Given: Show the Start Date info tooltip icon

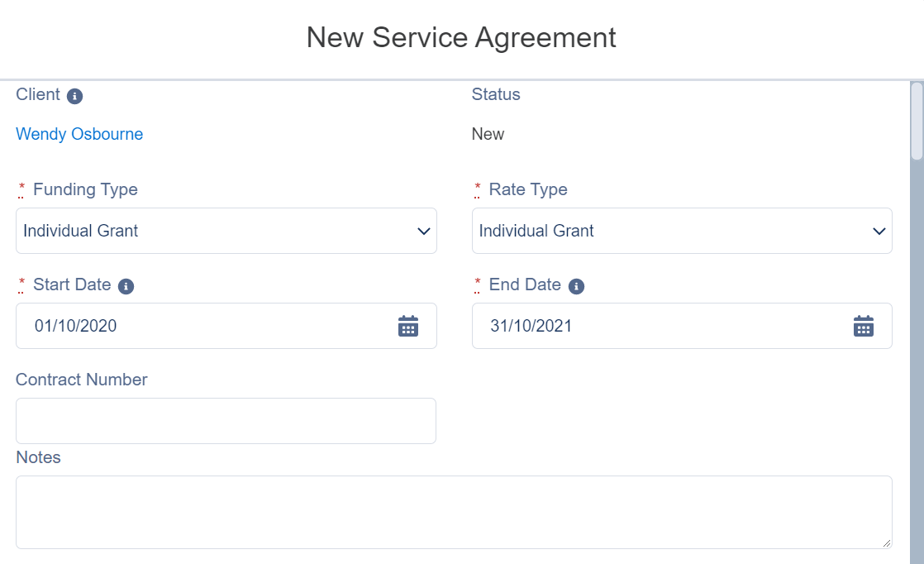Looking at the screenshot, I should pyautogui.click(x=126, y=286).
